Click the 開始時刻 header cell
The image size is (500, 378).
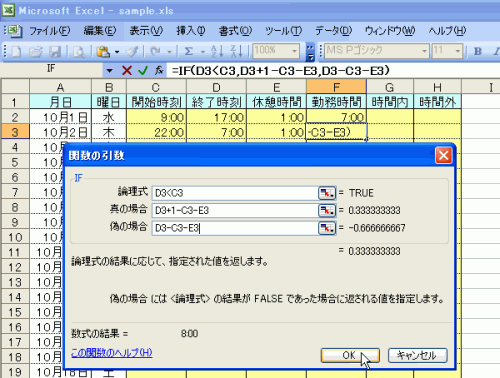(x=156, y=102)
